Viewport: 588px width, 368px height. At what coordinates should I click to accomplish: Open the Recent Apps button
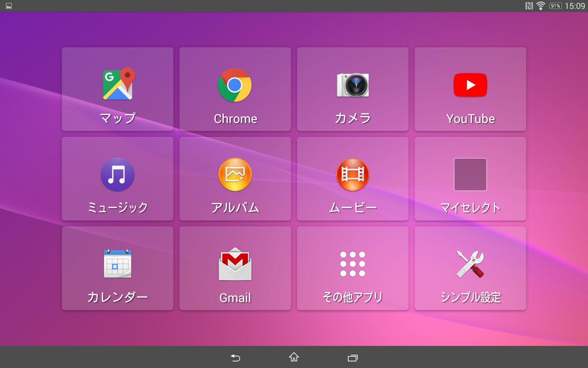(353, 358)
